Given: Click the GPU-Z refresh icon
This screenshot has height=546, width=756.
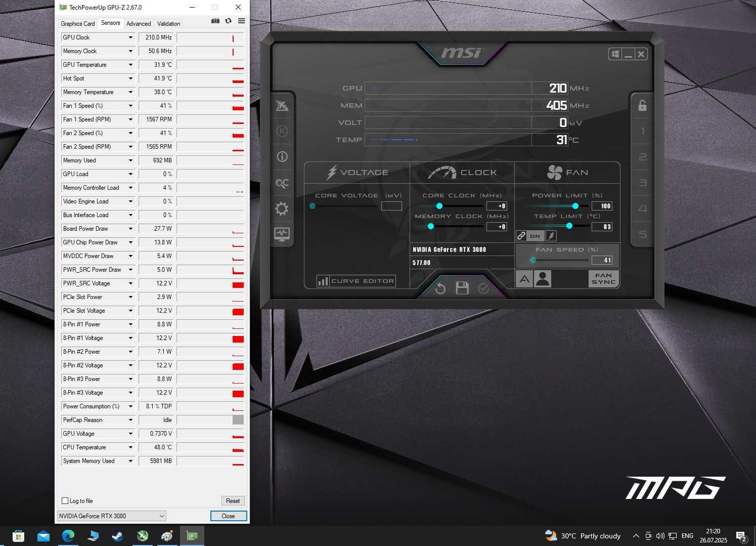Looking at the screenshot, I should (228, 21).
